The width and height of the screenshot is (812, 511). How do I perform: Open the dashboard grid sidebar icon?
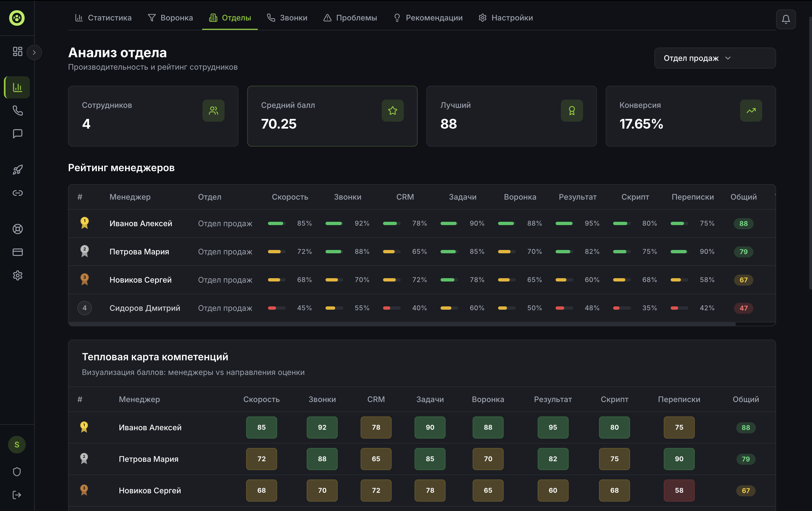click(x=17, y=52)
